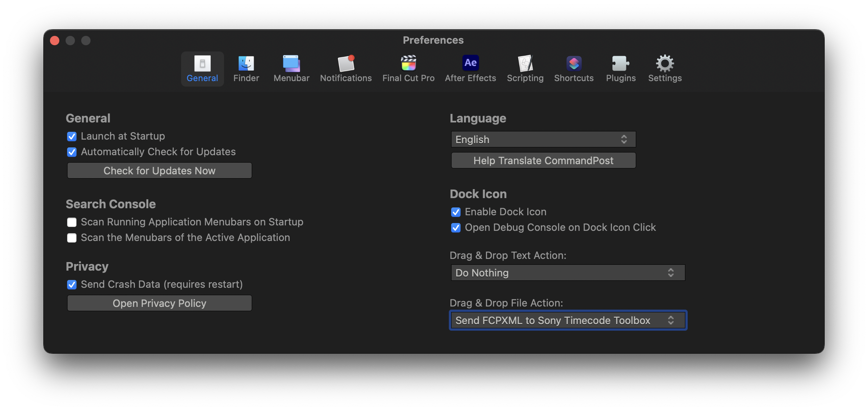The width and height of the screenshot is (868, 411).
Task: Enable Scan Running Application Menubars on Startup
Action: click(x=72, y=222)
